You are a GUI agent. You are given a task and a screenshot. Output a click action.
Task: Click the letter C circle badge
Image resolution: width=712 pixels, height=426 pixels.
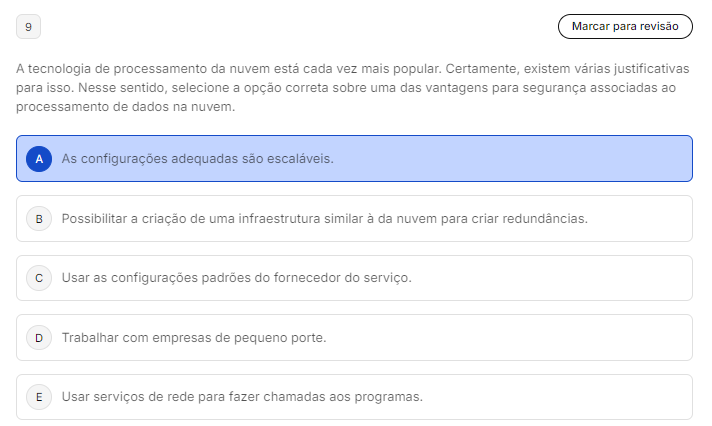(38, 278)
